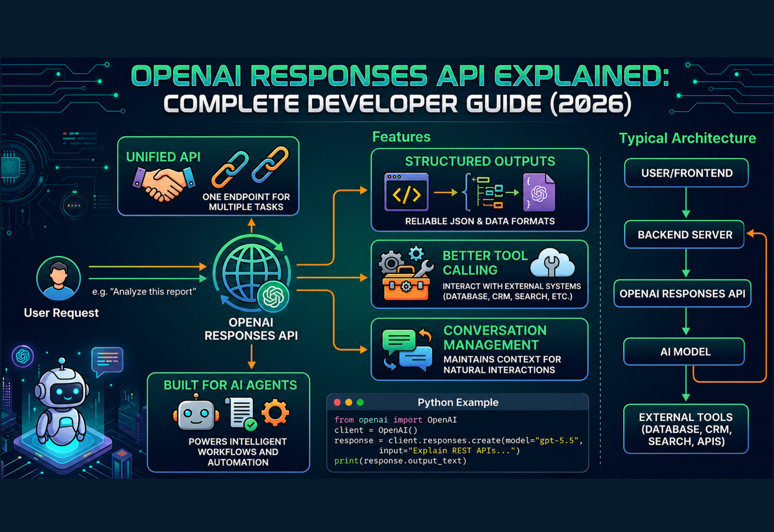The image size is (774, 532).
Task: Click the user avatar icon above User Request
Action: 58,278
